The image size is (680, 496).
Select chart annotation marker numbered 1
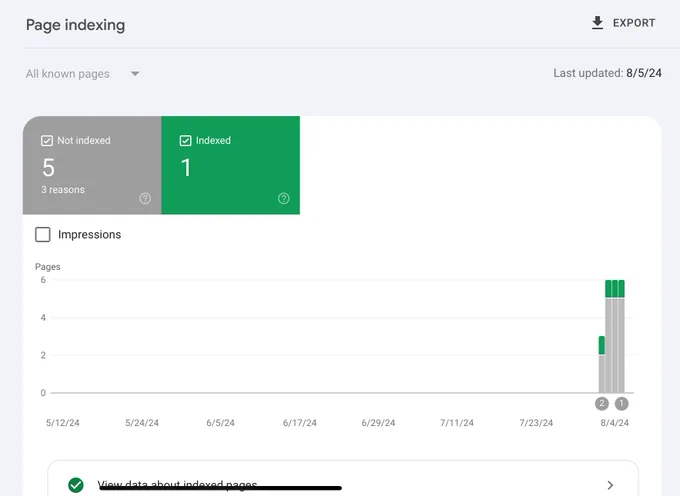[621, 404]
